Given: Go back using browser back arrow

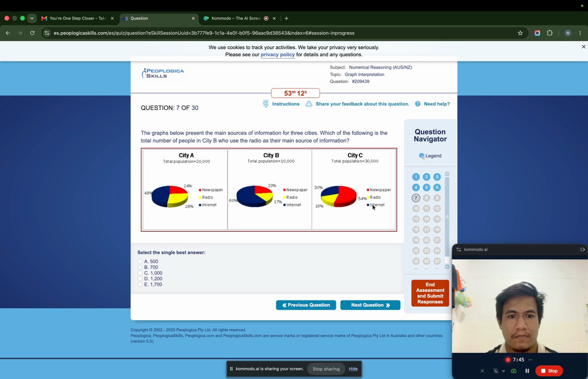Looking at the screenshot, I should (x=8, y=33).
